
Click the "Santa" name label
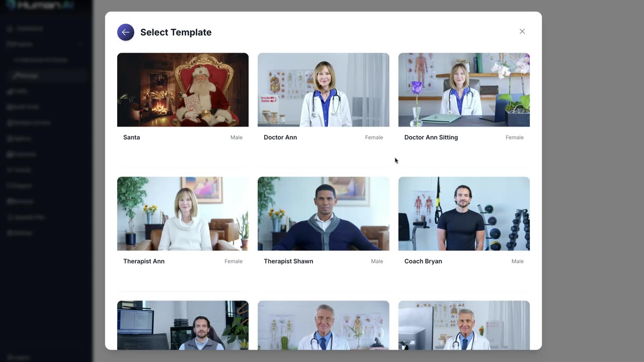coord(132,137)
